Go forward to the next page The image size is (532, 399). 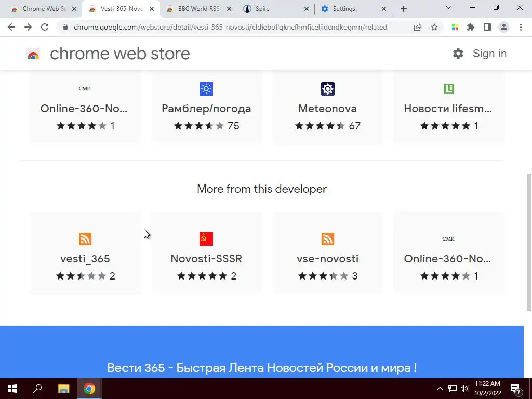click(x=28, y=27)
